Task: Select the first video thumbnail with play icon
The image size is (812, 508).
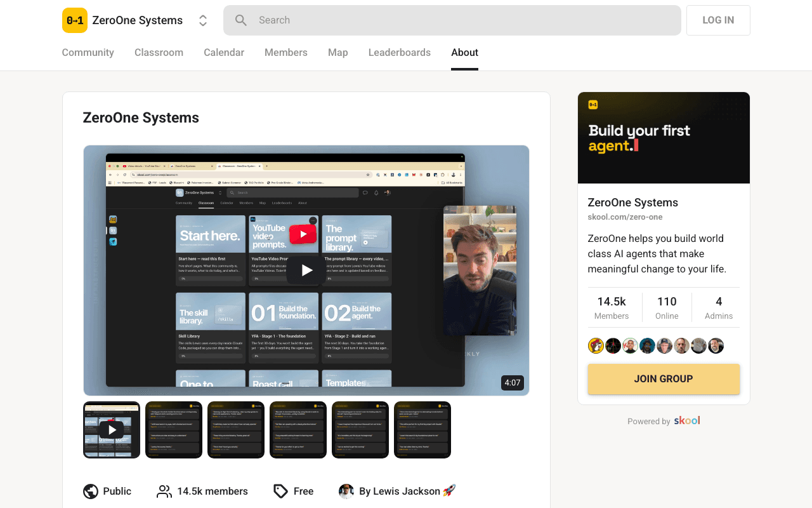Action: 112,430
